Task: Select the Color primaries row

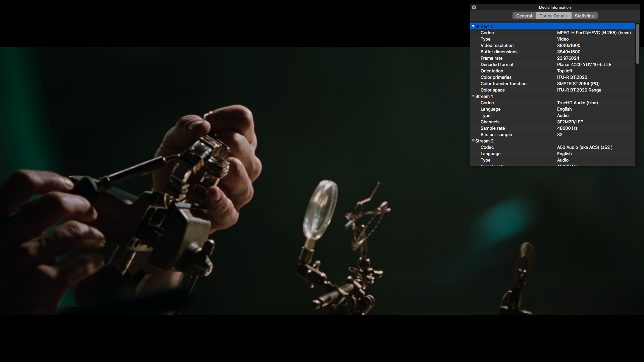Action: click(496, 77)
